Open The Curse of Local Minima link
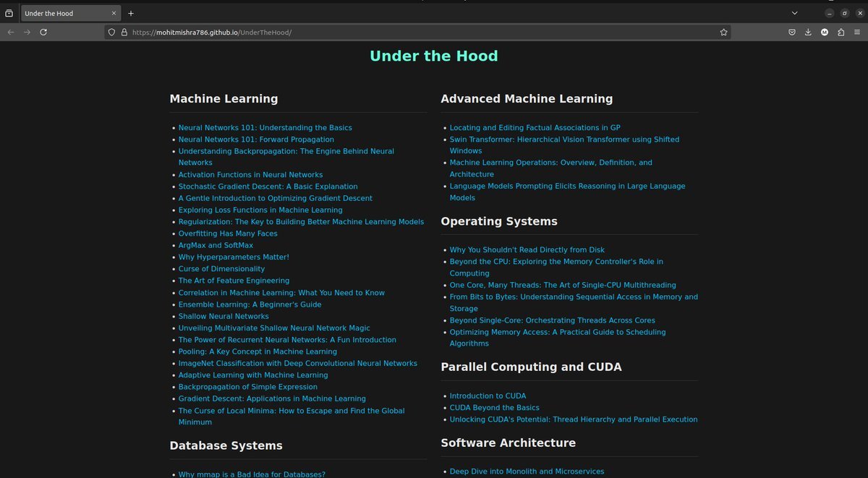 click(x=292, y=417)
